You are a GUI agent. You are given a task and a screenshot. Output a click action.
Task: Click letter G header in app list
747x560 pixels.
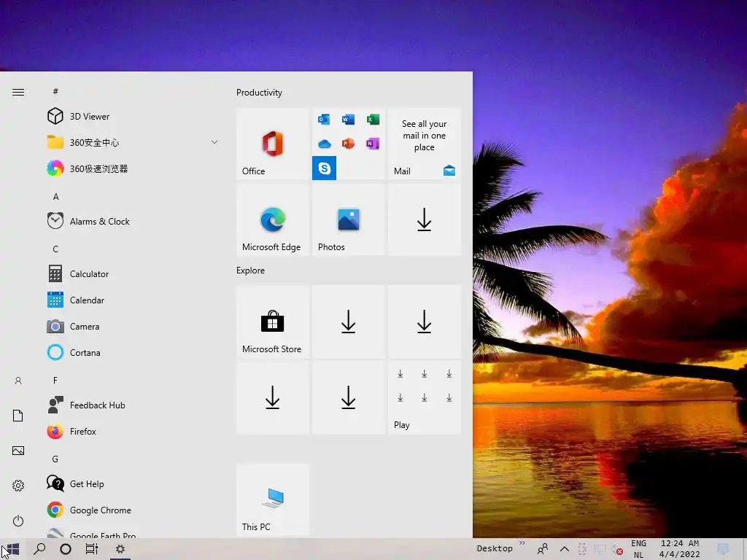[55, 459]
